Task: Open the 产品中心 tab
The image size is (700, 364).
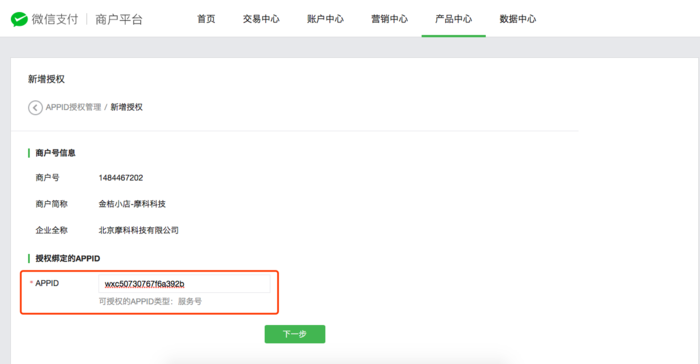Action: tap(454, 19)
